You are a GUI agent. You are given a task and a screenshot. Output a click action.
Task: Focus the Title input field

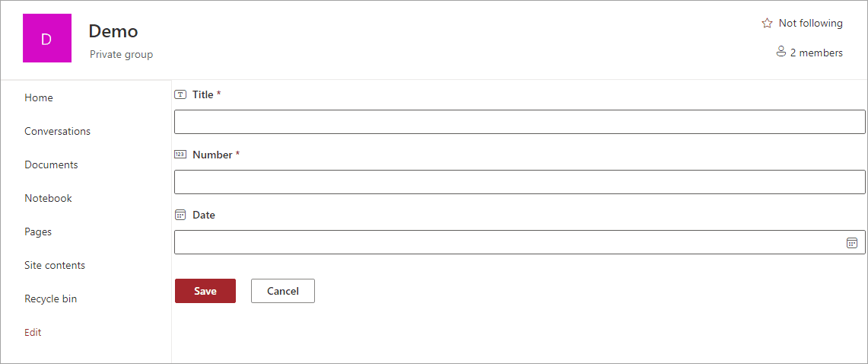pyautogui.click(x=520, y=122)
